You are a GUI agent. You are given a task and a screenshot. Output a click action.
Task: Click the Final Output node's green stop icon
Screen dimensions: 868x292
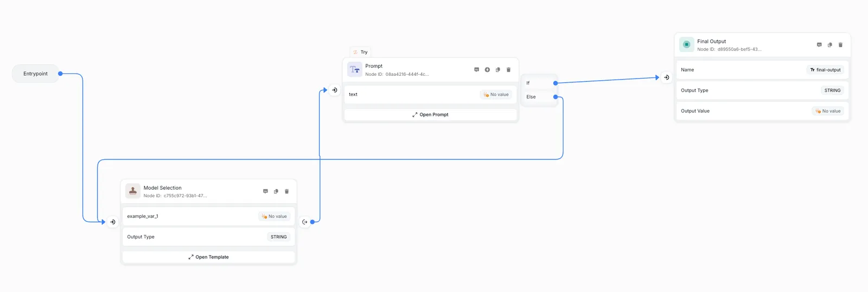[687, 44]
